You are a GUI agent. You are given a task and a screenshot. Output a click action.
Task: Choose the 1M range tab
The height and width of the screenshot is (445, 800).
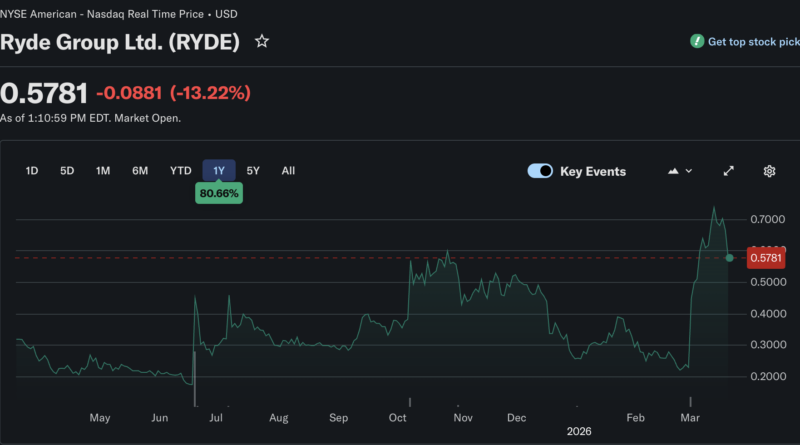click(103, 171)
